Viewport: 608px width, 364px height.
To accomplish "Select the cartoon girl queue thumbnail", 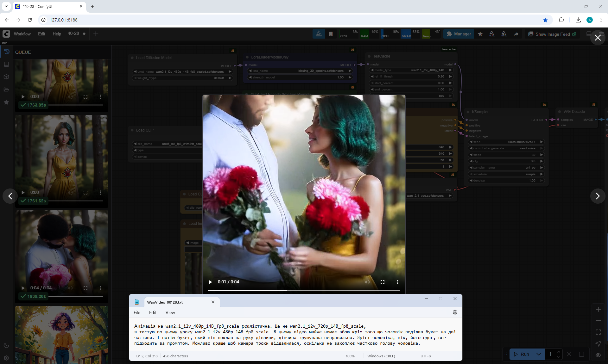I will click(62, 335).
